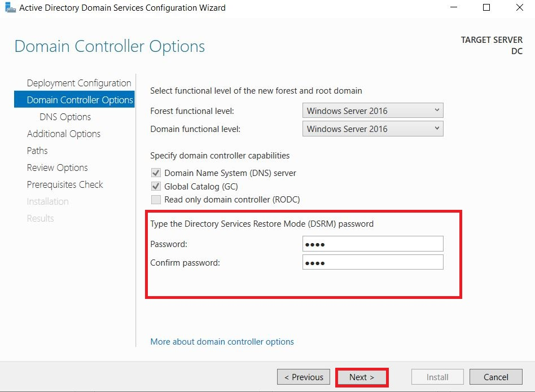Select Deployment Configuration step
The width and height of the screenshot is (535, 392).
(x=79, y=83)
